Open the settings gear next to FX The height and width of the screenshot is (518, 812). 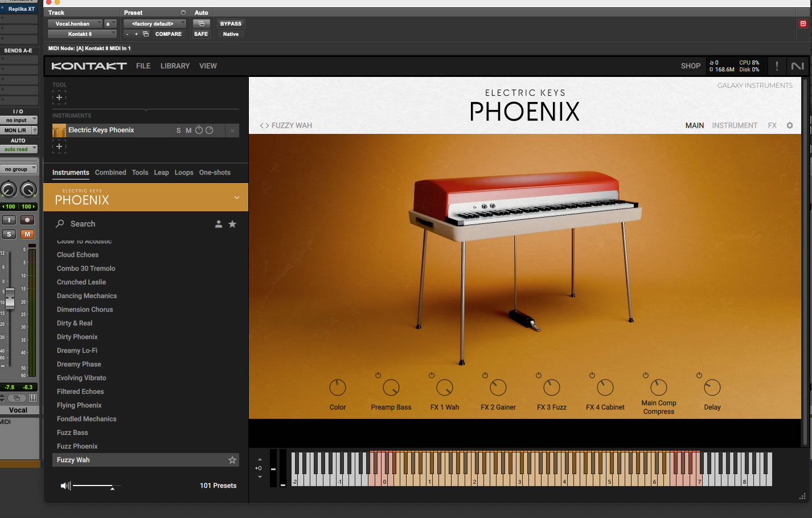point(790,125)
